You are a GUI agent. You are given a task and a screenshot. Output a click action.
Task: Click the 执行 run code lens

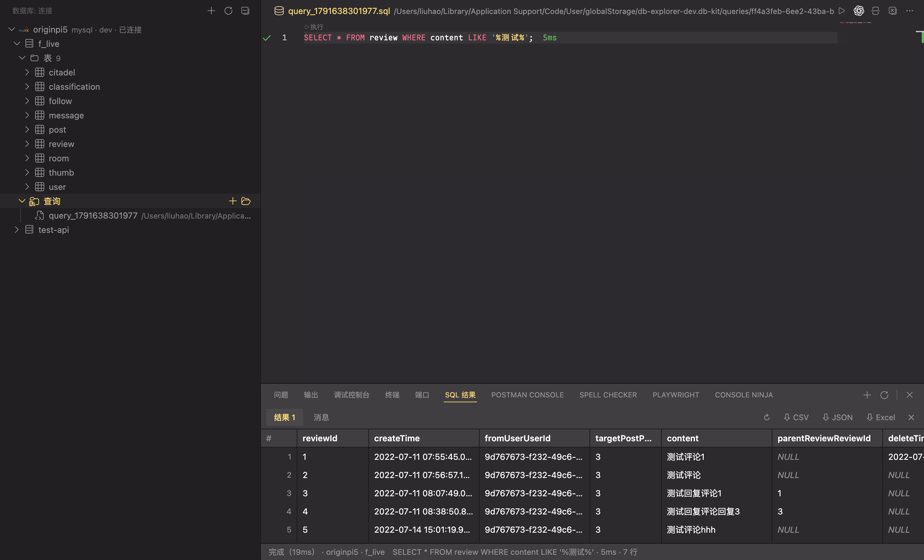(x=314, y=27)
